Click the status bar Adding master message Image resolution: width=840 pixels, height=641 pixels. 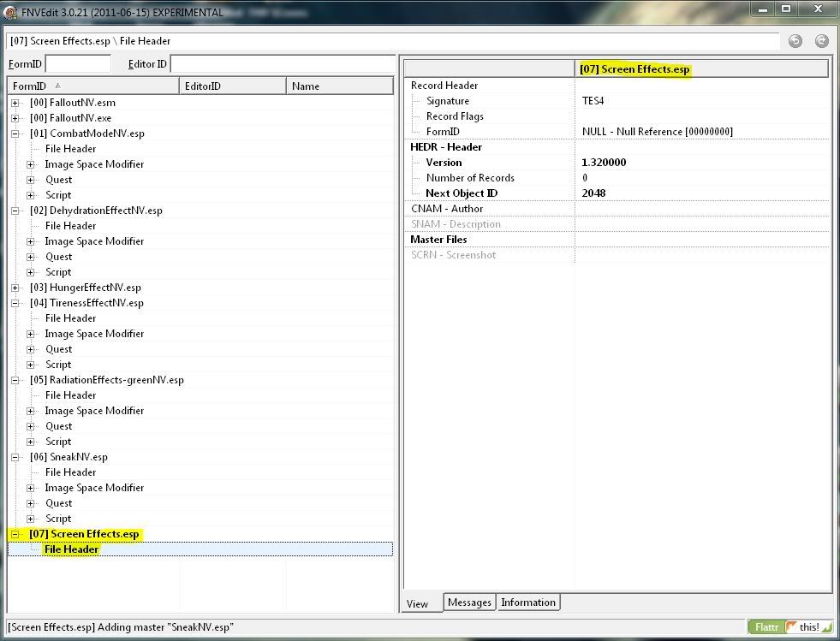121,627
